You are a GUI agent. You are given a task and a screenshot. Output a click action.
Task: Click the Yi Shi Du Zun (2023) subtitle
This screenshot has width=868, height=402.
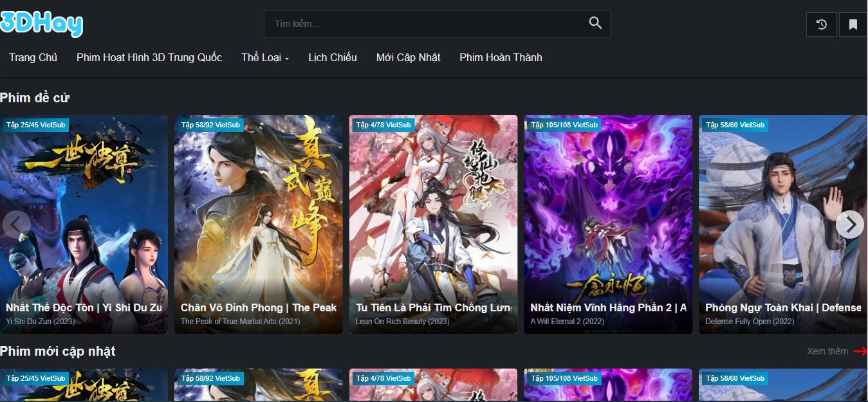[x=41, y=322]
